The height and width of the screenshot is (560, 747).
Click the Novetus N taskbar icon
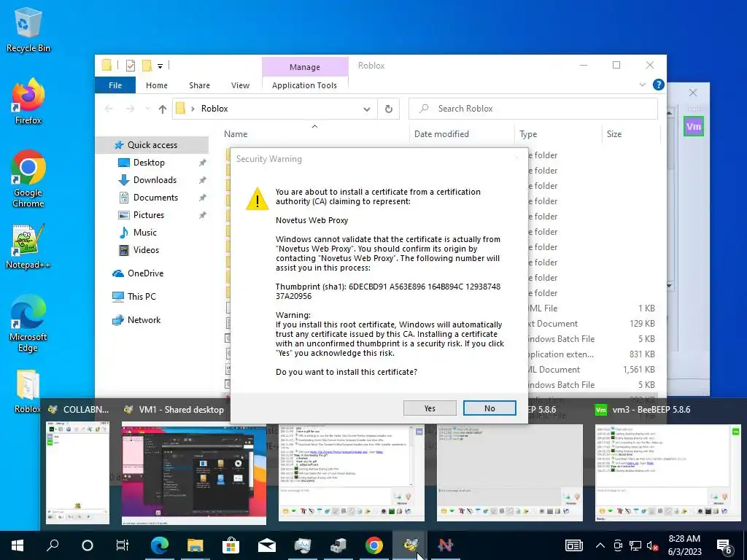(x=446, y=545)
